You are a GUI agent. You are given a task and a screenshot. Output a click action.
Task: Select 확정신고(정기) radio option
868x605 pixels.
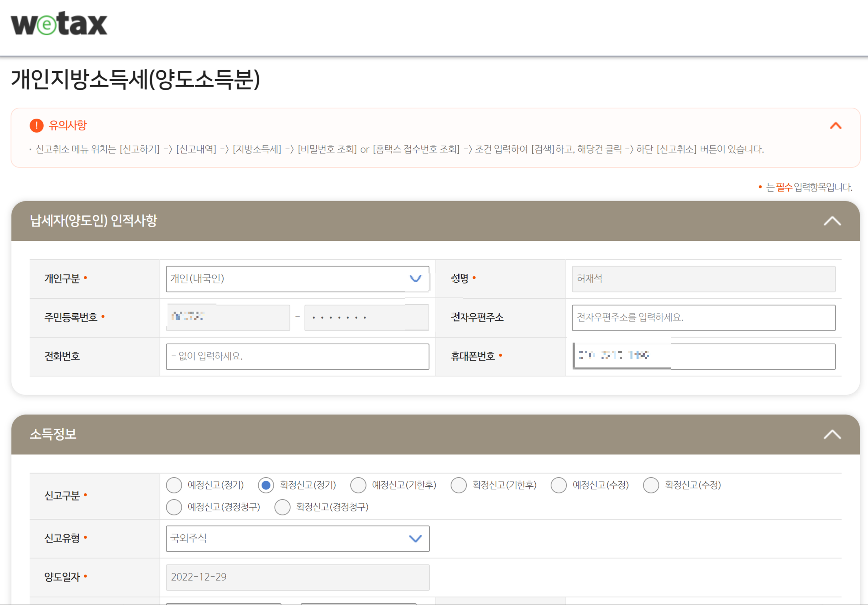point(266,485)
